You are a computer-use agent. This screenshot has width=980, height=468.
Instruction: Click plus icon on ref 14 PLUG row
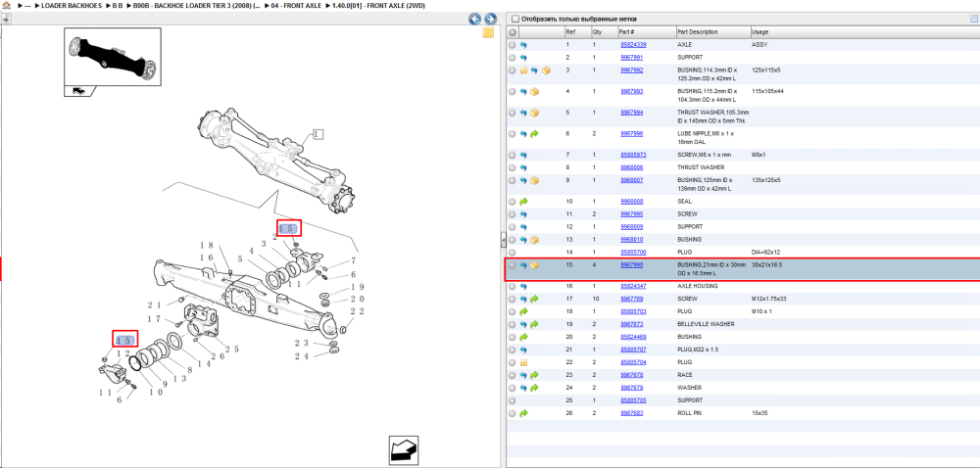(x=513, y=252)
